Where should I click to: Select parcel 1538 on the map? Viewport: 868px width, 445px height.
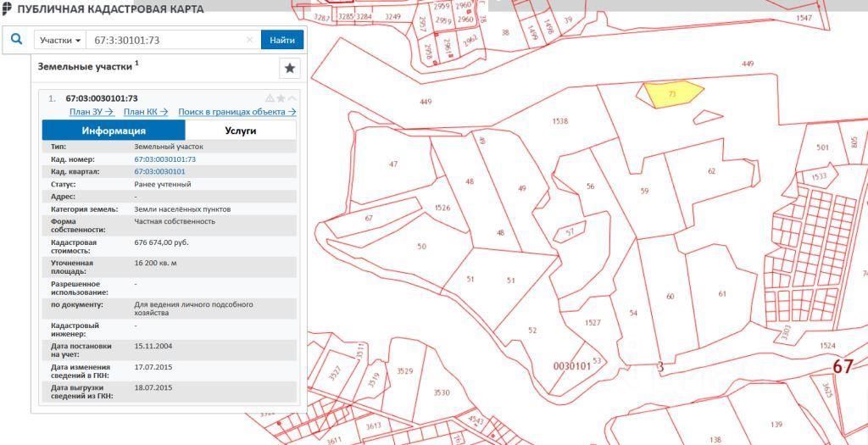pyautogui.click(x=559, y=121)
